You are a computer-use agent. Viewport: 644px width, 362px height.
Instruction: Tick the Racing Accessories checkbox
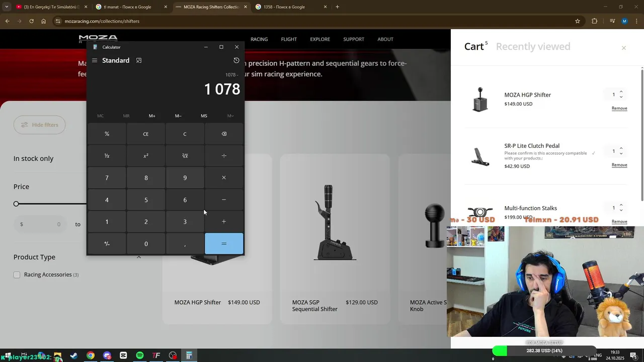17,275
